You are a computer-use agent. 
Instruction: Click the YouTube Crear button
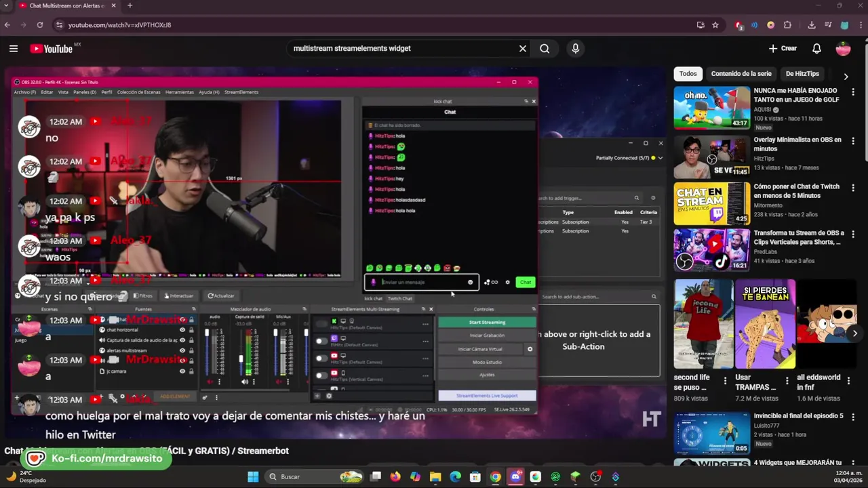tap(783, 48)
